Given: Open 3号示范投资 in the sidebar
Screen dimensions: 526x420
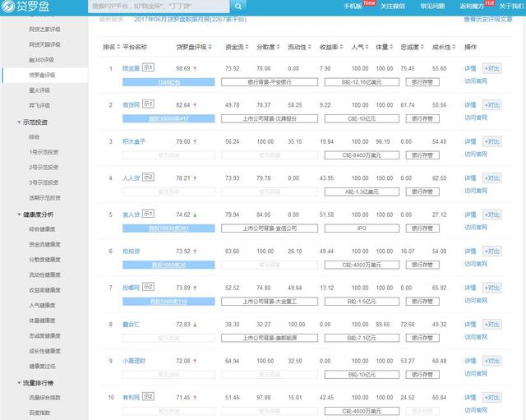Looking at the screenshot, I should [x=44, y=182].
